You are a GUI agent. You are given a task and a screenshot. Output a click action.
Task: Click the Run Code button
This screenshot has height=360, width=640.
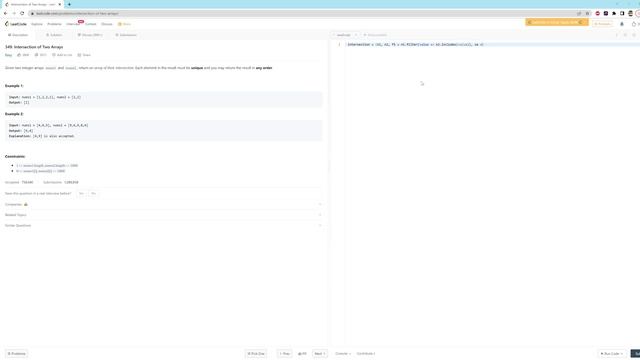pos(612,354)
